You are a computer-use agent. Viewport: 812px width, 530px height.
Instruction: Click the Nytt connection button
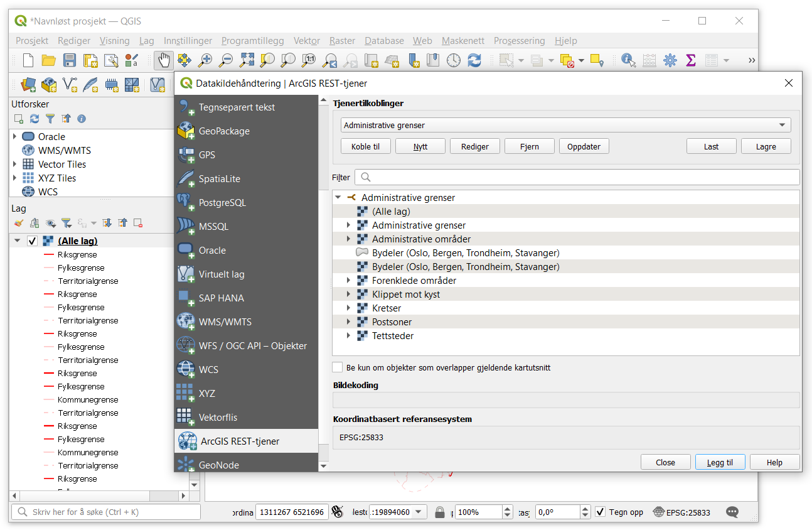(x=420, y=146)
